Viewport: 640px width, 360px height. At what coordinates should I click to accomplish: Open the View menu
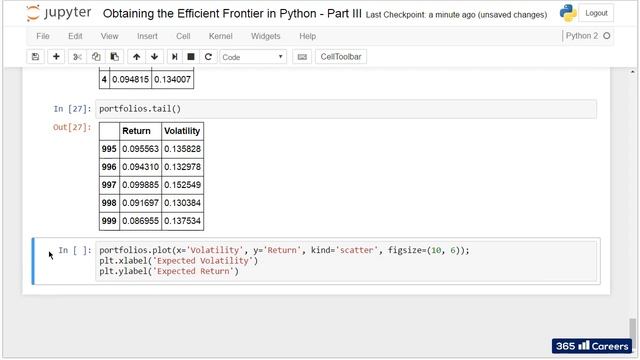[109, 36]
